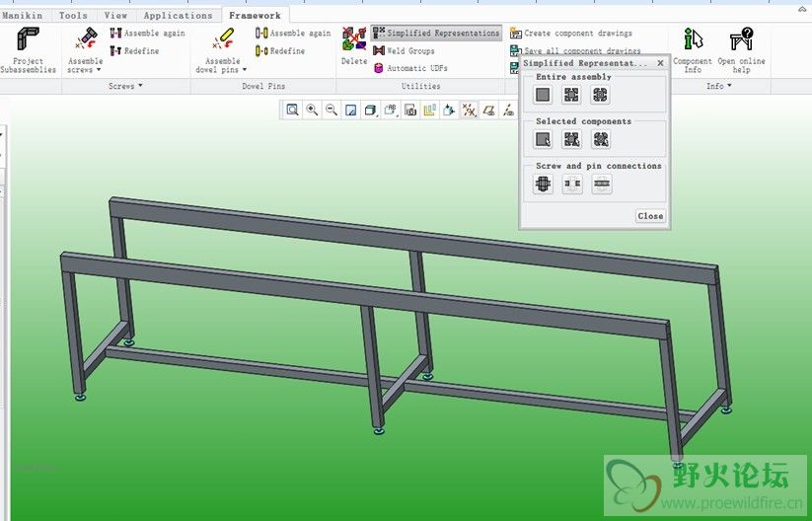
Task: Apply solid representation to entire assembly
Action: click(543, 95)
